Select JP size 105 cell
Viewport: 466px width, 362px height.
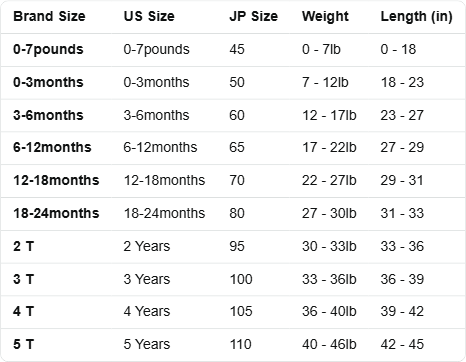click(x=241, y=311)
